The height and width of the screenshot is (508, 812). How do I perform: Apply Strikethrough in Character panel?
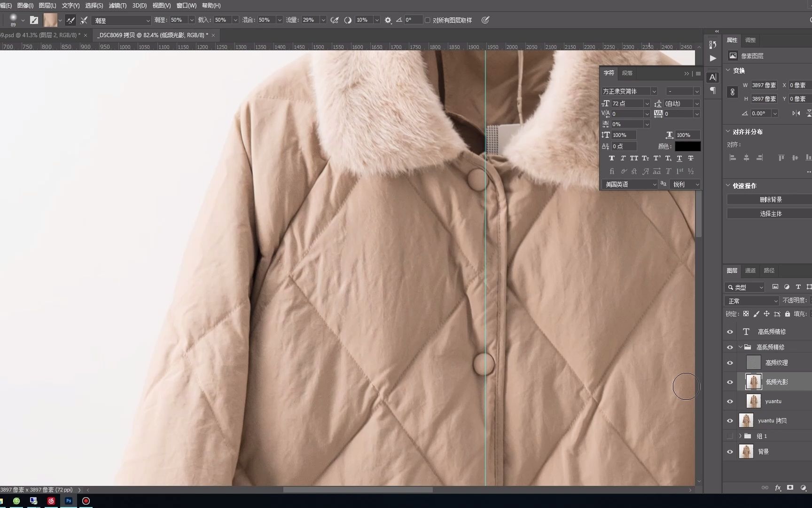[x=691, y=159]
